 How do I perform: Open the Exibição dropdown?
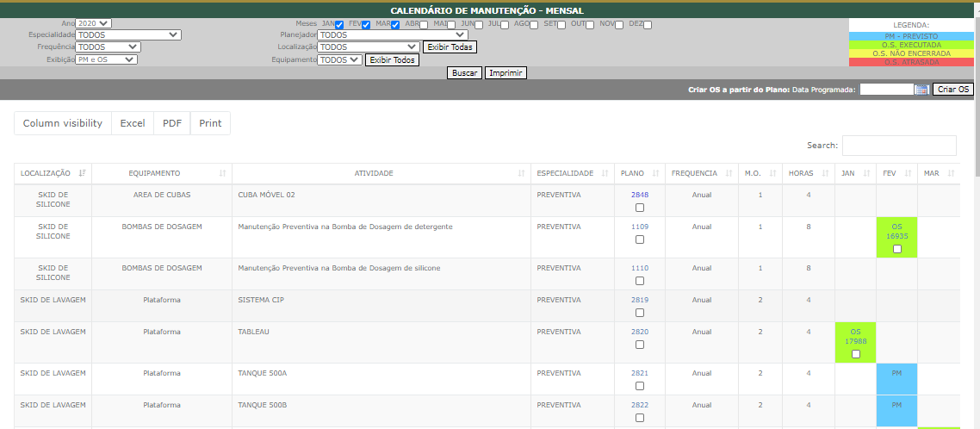coord(106,59)
